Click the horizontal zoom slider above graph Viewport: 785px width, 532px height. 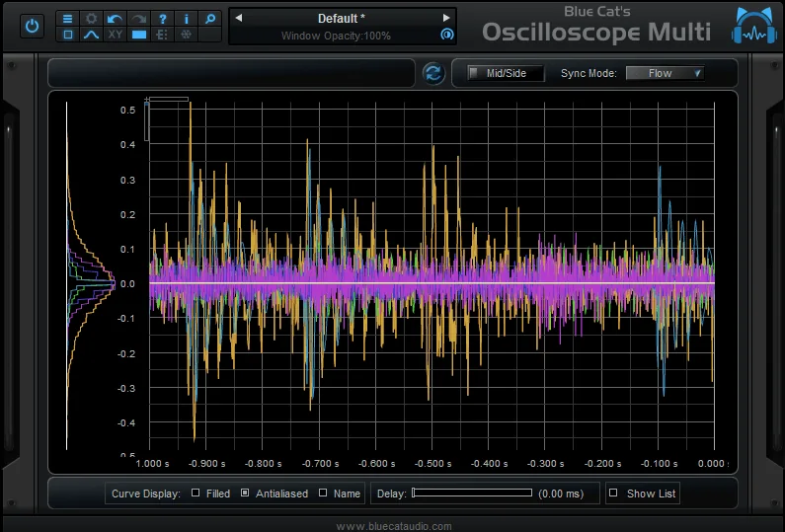167,99
